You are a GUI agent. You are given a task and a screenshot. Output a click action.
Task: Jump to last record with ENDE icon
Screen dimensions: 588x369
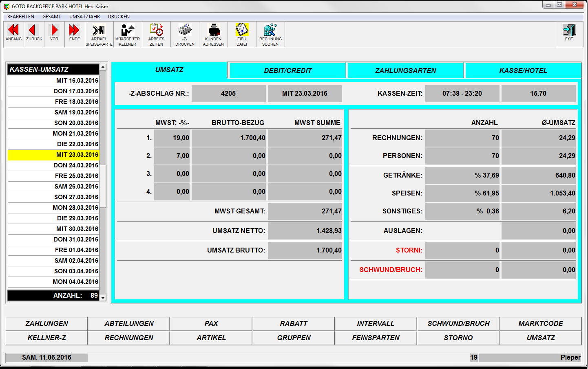click(x=74, y=33)
